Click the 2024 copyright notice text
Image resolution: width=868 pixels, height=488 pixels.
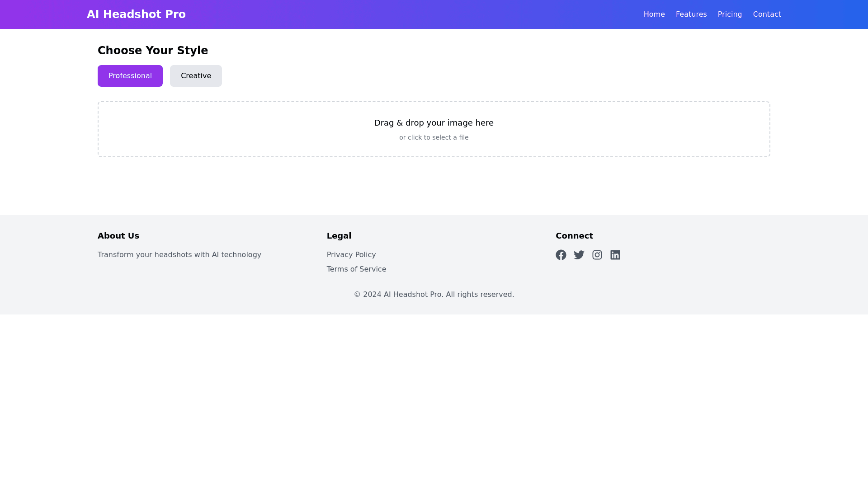tap(434, 295)
